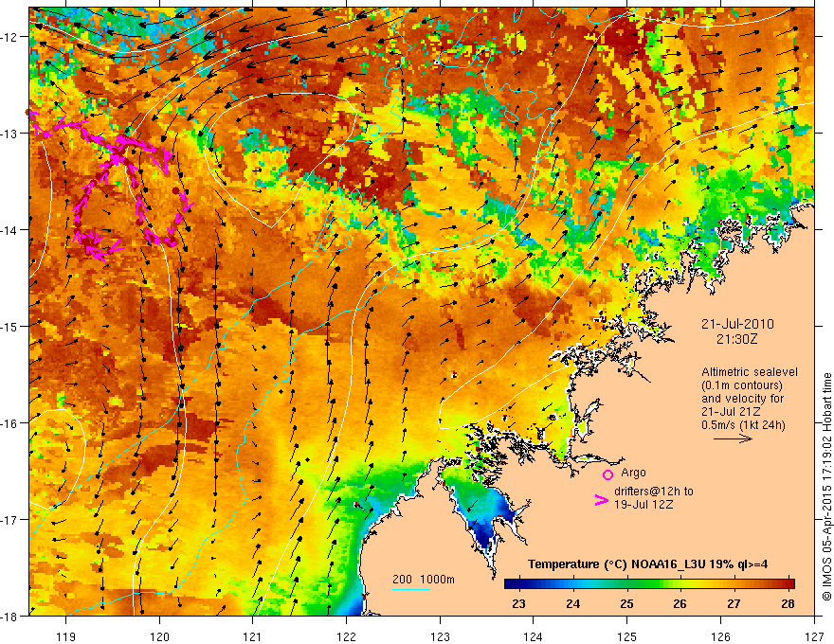Click the 'Altimetric sealevel' legend text
Screen dimensions: 834x644
click(750, 372)
